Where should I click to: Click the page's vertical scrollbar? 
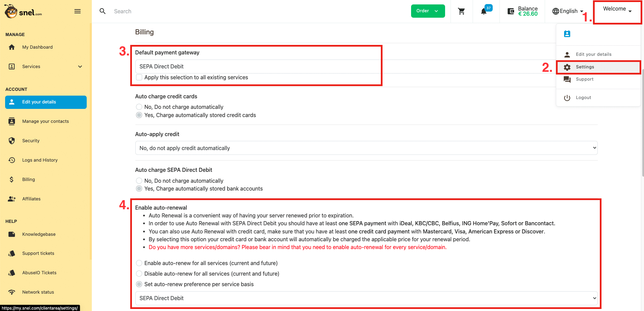pyautogui.click(x=642, y=102)
